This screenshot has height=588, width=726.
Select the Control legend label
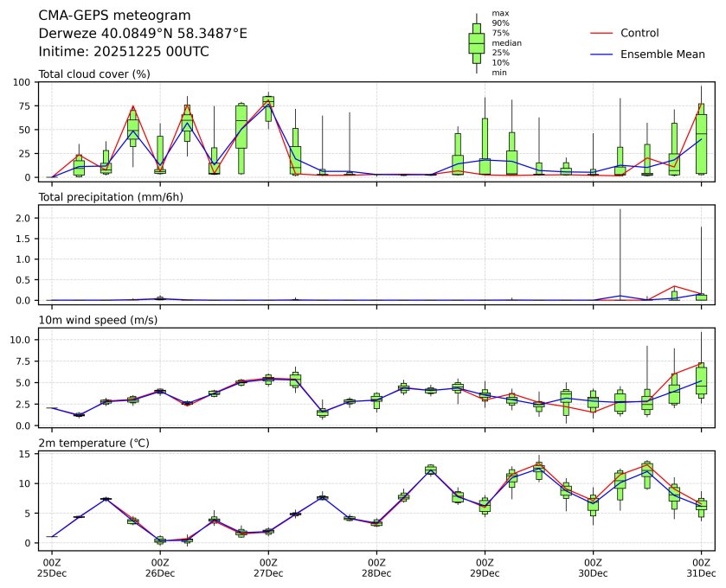[639, 33]
